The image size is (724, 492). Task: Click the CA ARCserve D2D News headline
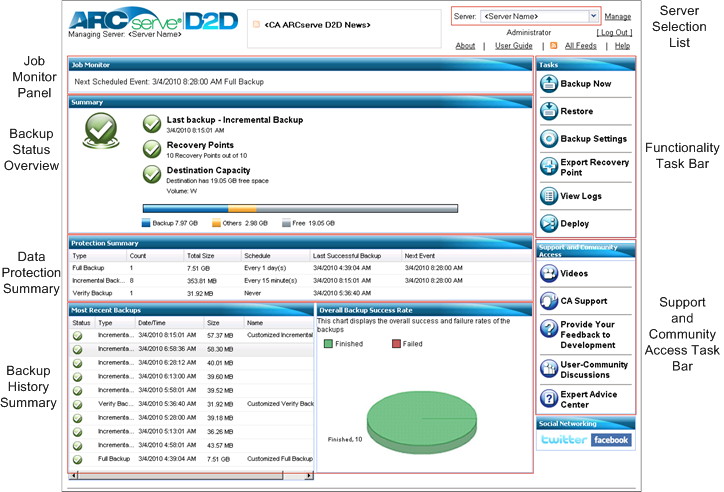[x=317, y=25]
